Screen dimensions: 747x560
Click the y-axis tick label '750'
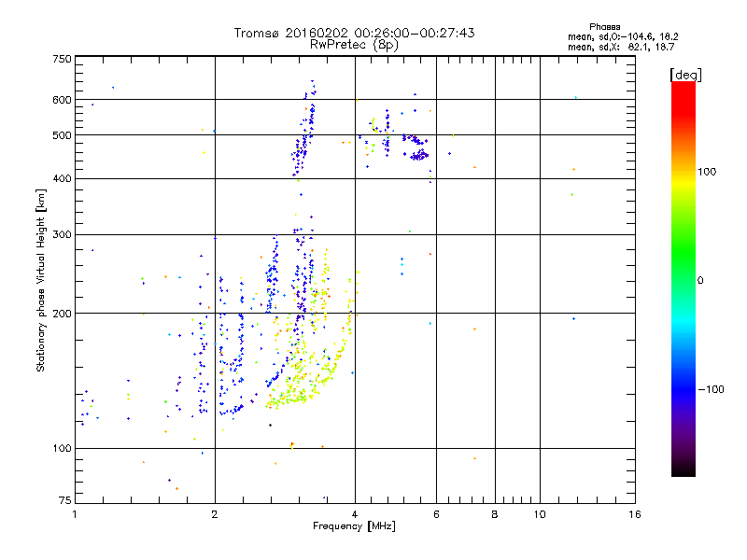pos(62,59)
